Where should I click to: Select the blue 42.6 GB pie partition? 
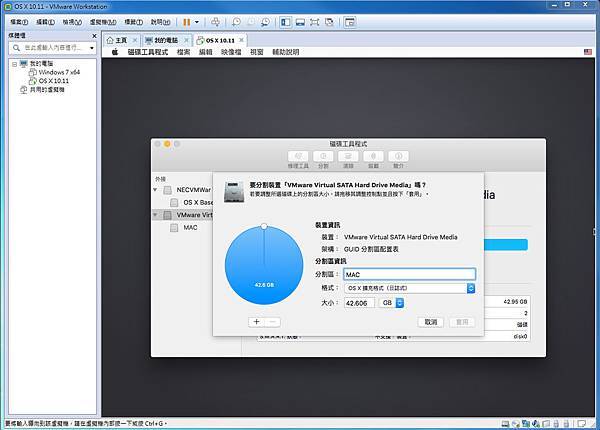(264, 265)
